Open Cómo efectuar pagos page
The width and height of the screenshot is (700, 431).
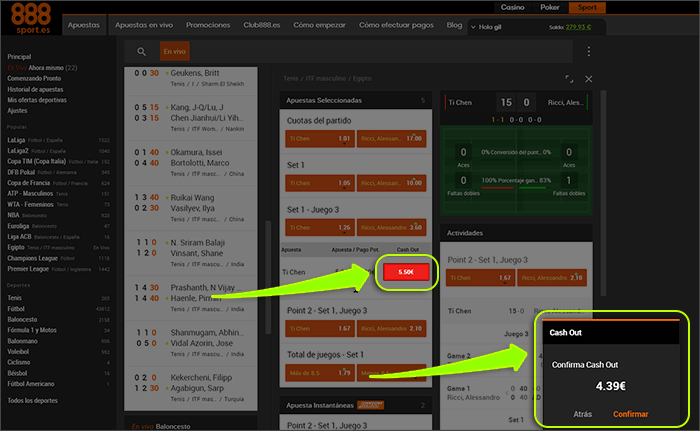(x=396, y=25)
